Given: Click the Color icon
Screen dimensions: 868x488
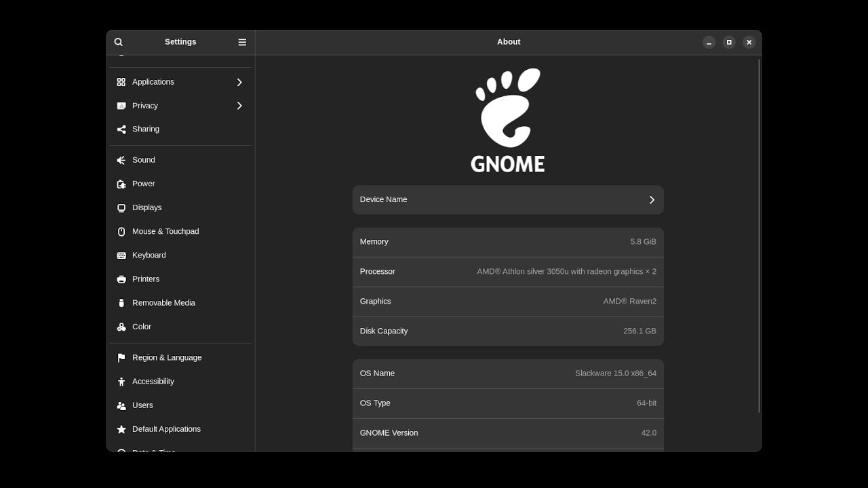Looking at the screenshot, I should 121,327.
